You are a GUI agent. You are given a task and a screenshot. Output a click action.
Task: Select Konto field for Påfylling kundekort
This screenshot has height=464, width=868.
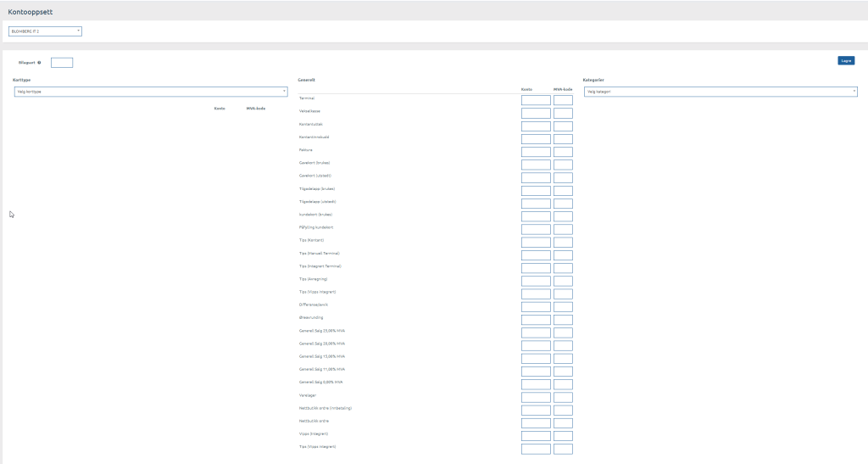click(x=536, y=229)
